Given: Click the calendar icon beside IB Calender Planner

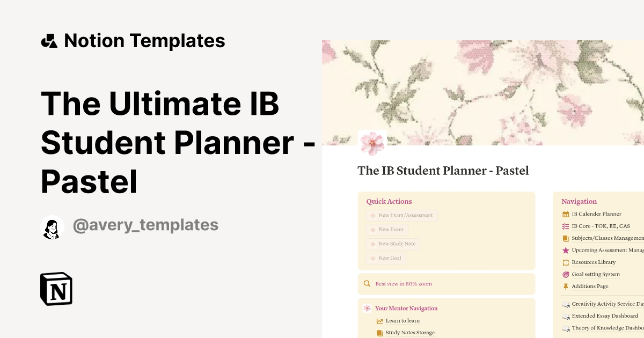Looking at the screenshot, I should coord(566,214).
